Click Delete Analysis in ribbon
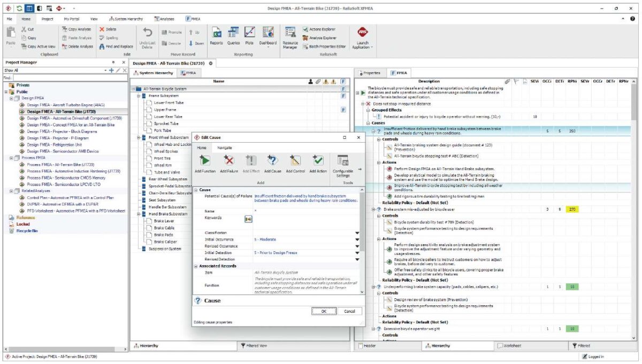The width and height of the screenshot is (642, 364). [x=78, y=47]
